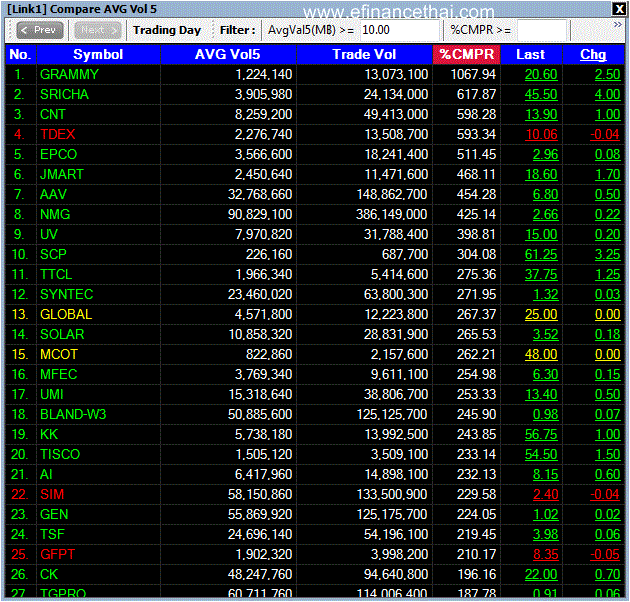Click MCOT last price 48.00
The height and width of the screenshot is (602, 630).
coord(541,354)
